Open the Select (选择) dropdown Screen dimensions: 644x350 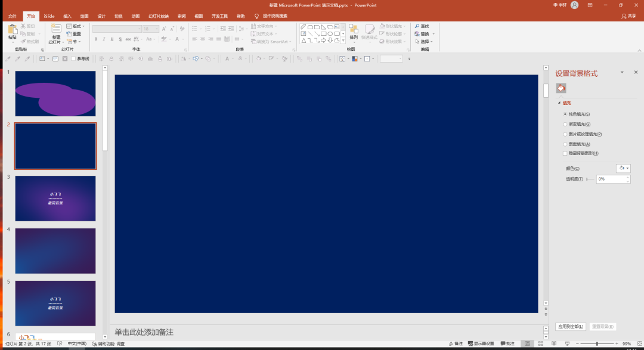click(x=425, y=41)
